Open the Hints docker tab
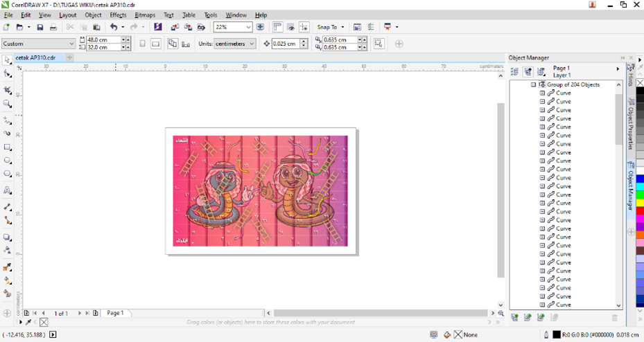Image resolution: width=644 pixels, height=342 pixels. [x=631, y=75]
